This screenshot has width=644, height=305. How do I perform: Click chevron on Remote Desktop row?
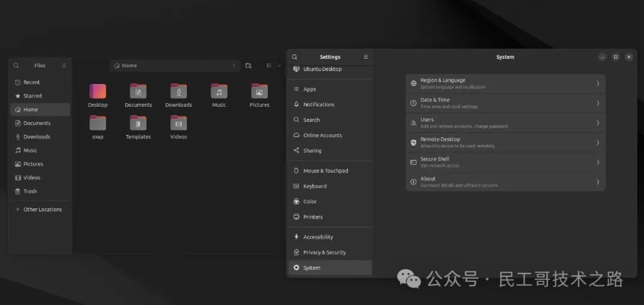[597, 143]
